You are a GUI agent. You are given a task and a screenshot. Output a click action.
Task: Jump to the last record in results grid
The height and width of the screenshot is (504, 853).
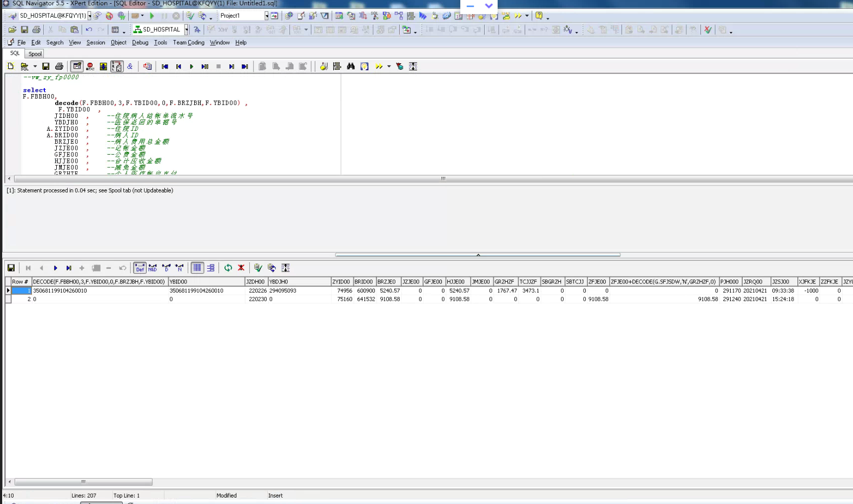69,268
